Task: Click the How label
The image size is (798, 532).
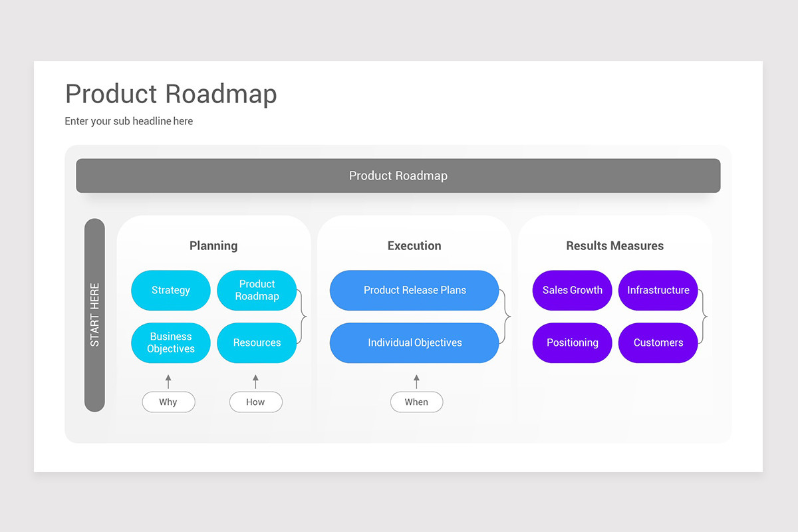Action: [x=256, y=402]
